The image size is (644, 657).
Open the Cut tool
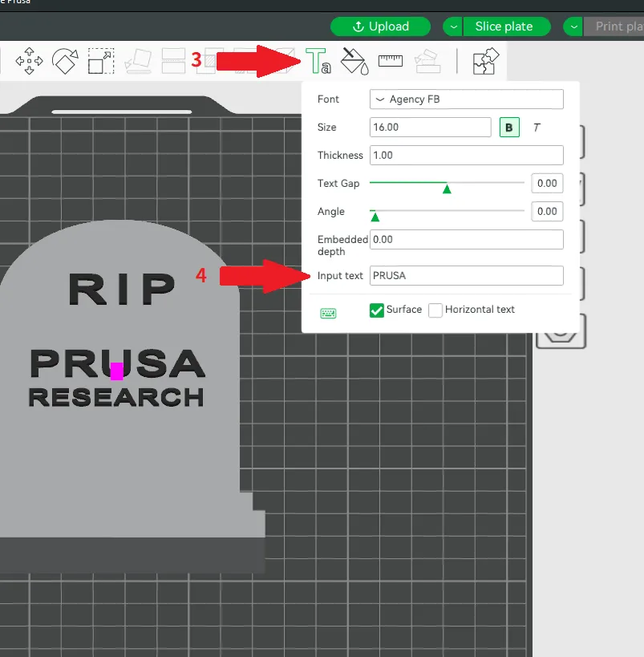[173, 61]
